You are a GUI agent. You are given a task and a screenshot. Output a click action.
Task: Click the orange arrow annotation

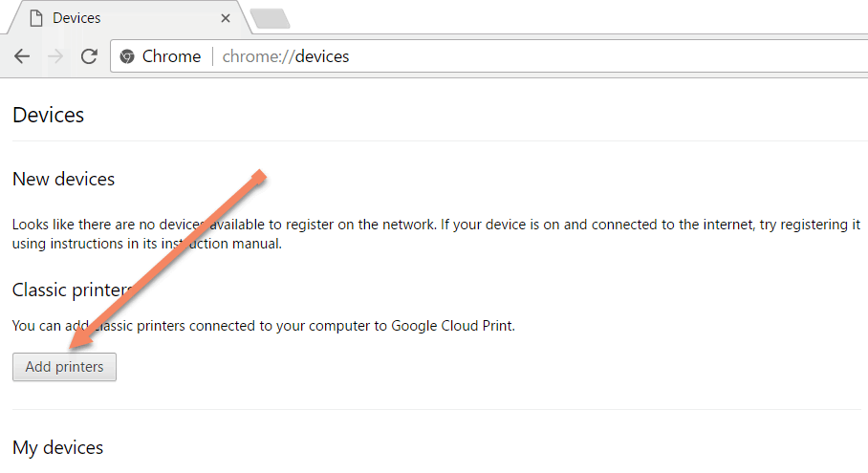172,256
